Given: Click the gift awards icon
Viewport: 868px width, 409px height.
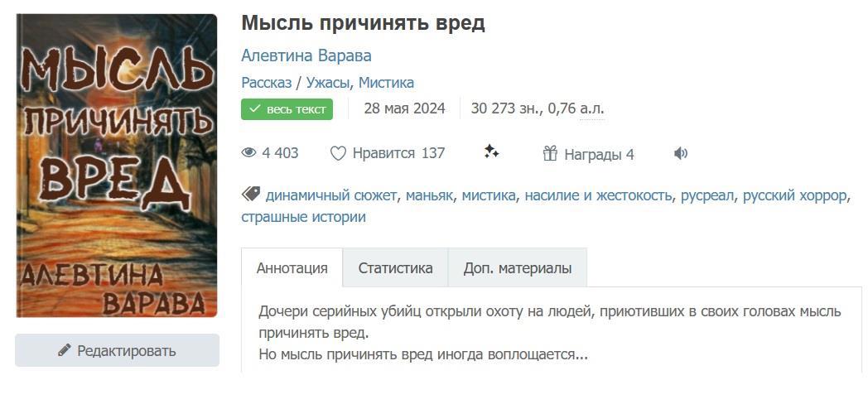Looking at the screenshot, I should (550, 153).
